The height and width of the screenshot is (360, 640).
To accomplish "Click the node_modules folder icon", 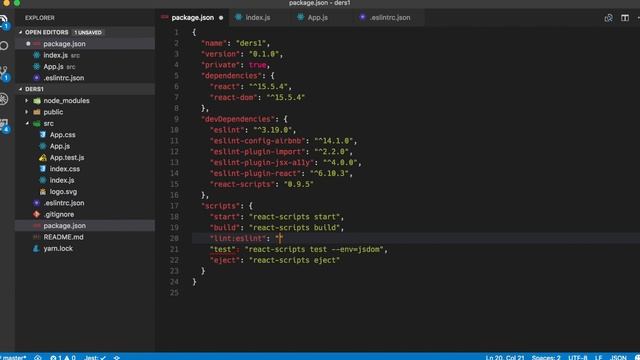I will [37, 100].
